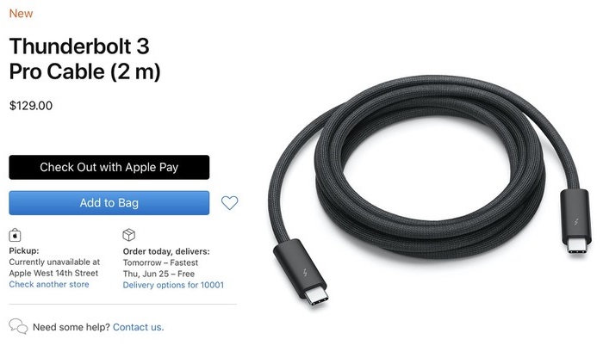
Task: Check out with Apple Pay
Action: pyautogui.click(x=109, y=168)
